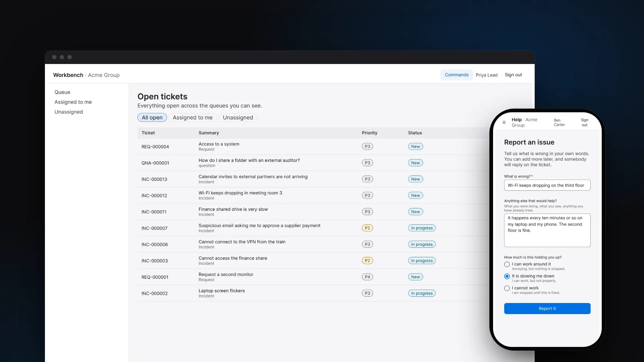Open the hamburger menu in Help phone app
Screen dimensions: 644x362
504,122
